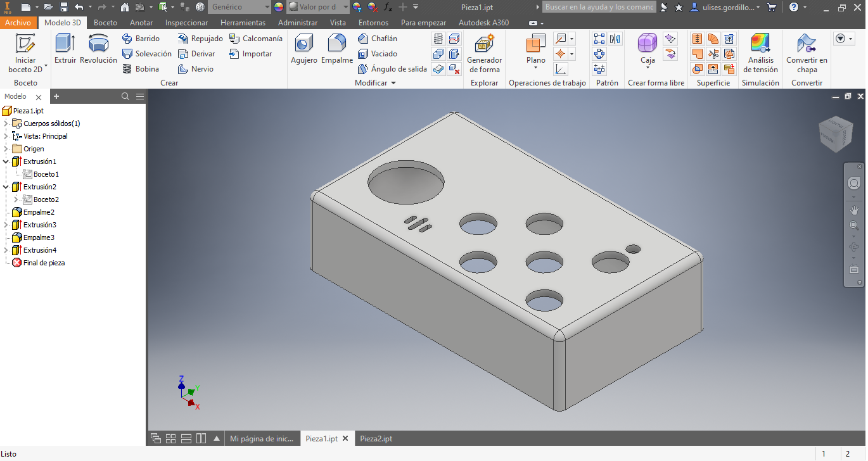Choose the rectangular pattern tool in Patrón
This screenshot has width=868, height=461.
(599, 39)
